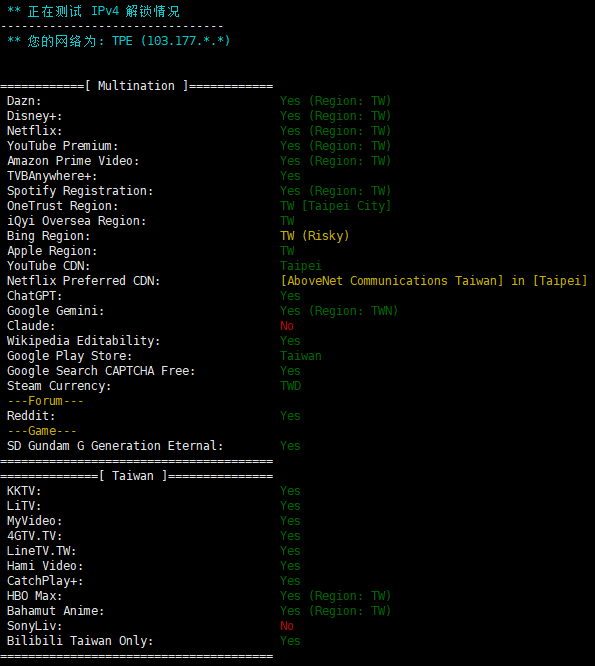595x666 pixels.
Task: Click the HBO Max region result
Action: (x=336, y=596)
